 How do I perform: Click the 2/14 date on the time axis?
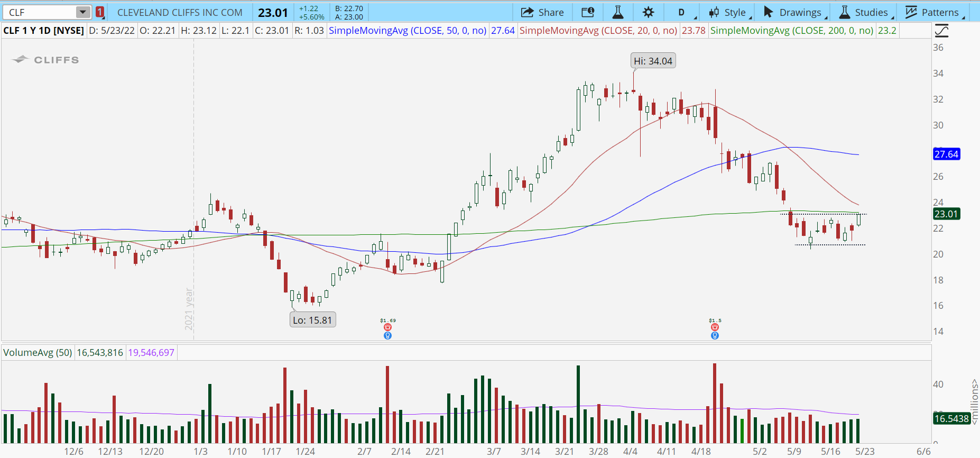pyautogui.click(x=401, y=452)
